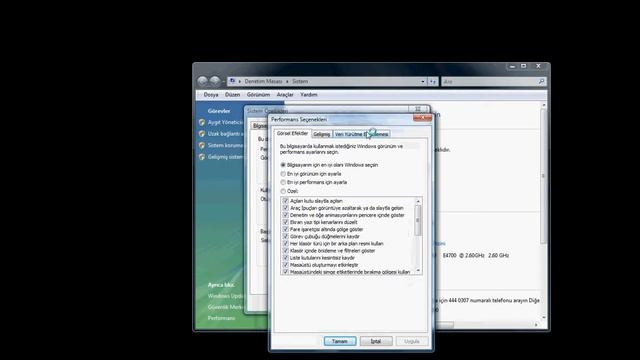The image size is (640, 360).
Task: Choose 'En iyi görünüm için ayarla' option
Action: click(283, 174)
